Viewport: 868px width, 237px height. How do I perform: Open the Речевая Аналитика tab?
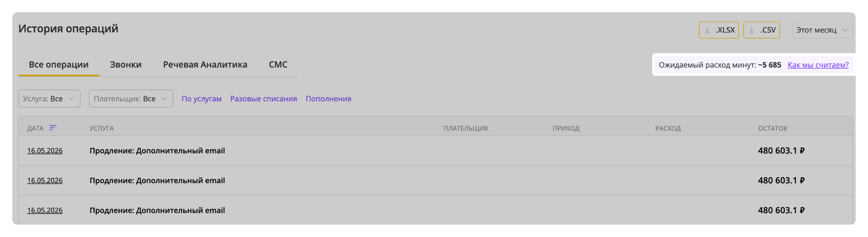[205, 65]
